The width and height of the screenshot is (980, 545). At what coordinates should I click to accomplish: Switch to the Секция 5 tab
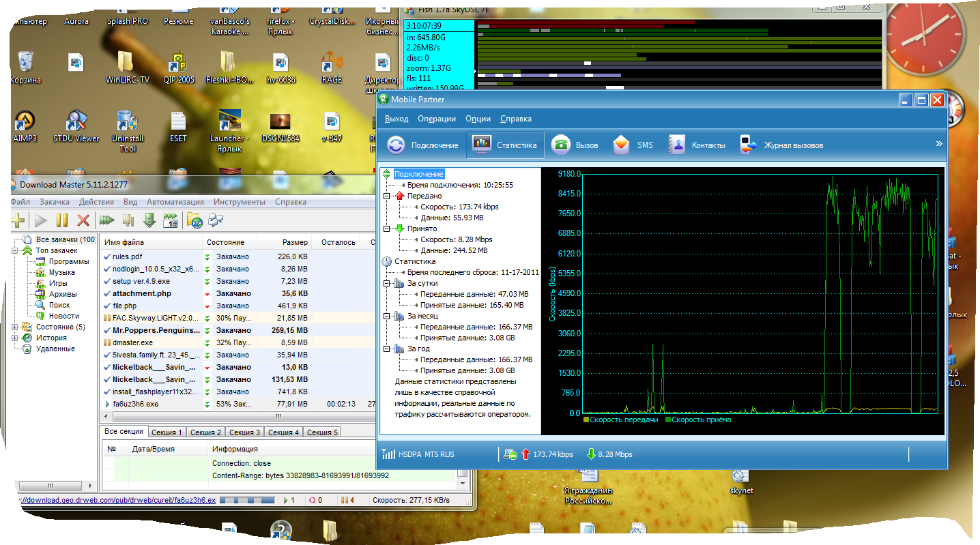322,432
